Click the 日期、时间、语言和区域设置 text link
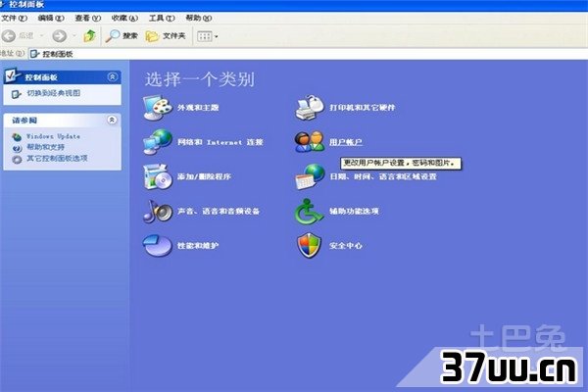Screen dimensions: 588x392 383,176
